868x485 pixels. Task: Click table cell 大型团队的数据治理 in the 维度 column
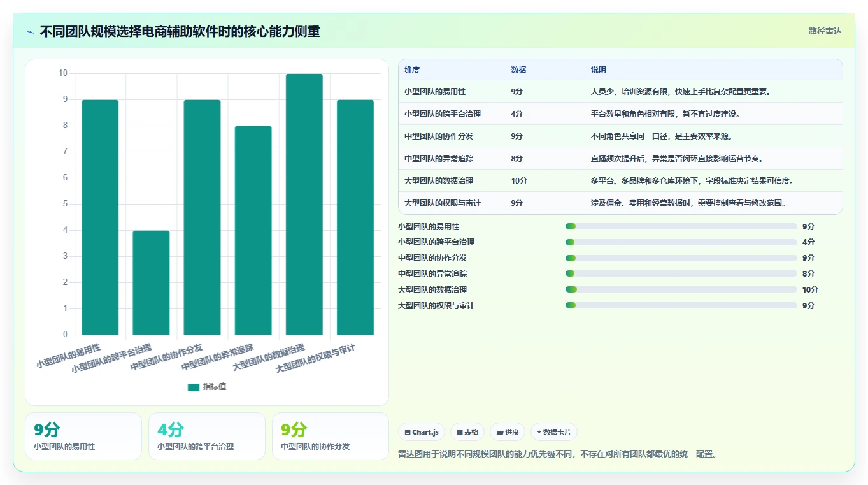tap(439, 181)
